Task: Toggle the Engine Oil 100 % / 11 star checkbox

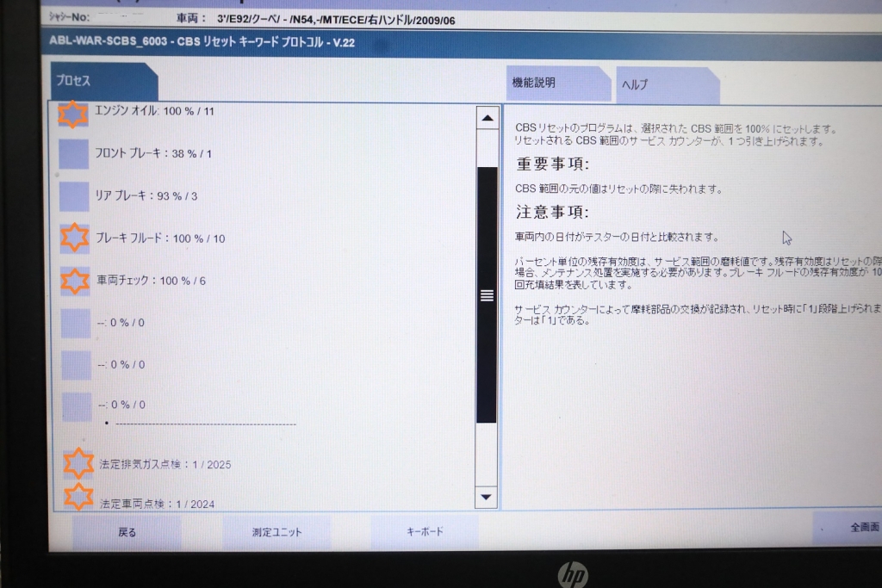Action: [73, 115]
